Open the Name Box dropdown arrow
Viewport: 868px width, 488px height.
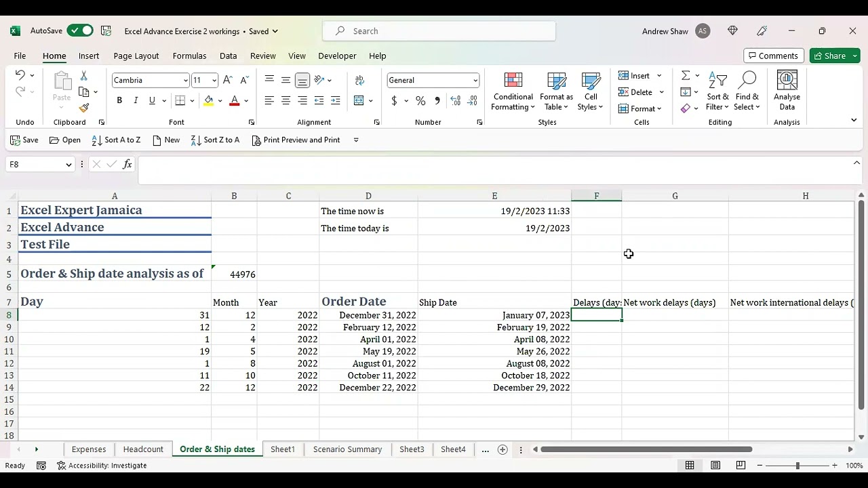click(x=68, y=165)
